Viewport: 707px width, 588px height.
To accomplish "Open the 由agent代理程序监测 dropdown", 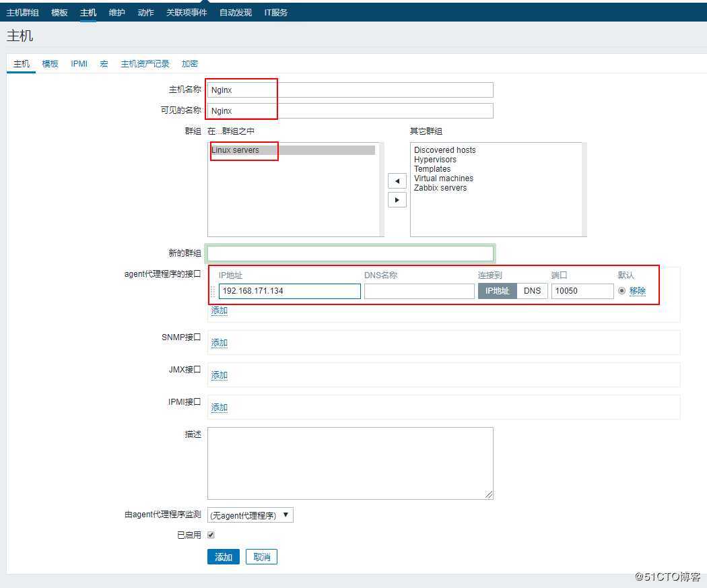I will pos(249,514).
